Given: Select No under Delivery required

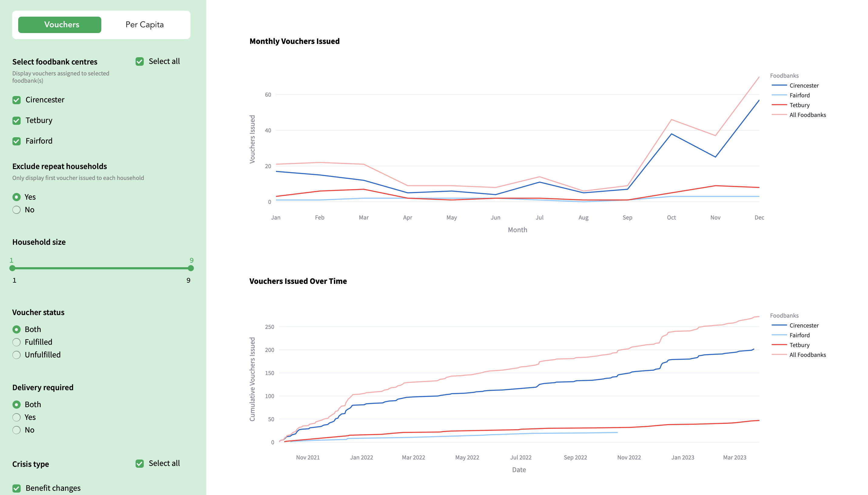Looking at the screenshot, I should coord(16,430).
